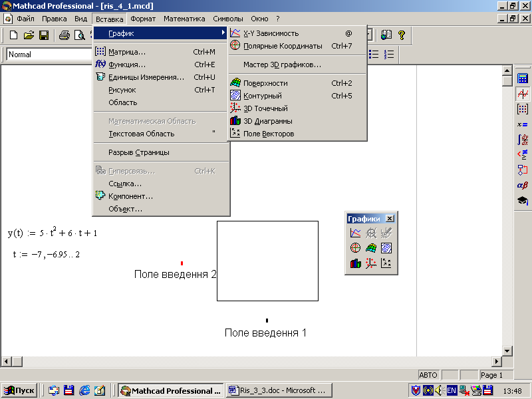This screenshot has height=399, width=532.
Task: Open the Evaluation (x=) palette on right toolbar
Action: click(x=523, y=124)
